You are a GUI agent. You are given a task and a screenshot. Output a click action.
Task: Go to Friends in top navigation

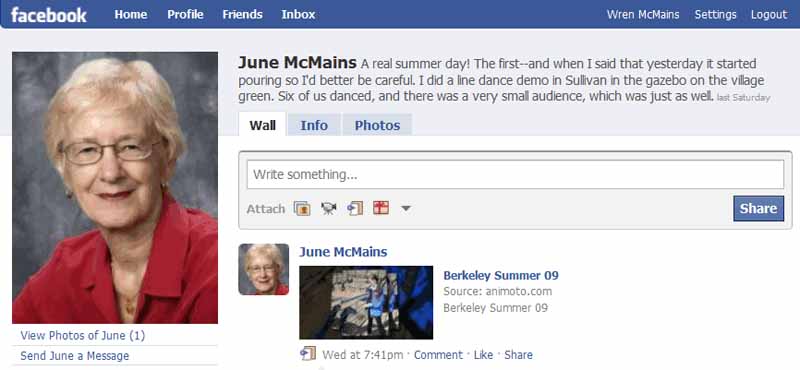click(242, 15)
